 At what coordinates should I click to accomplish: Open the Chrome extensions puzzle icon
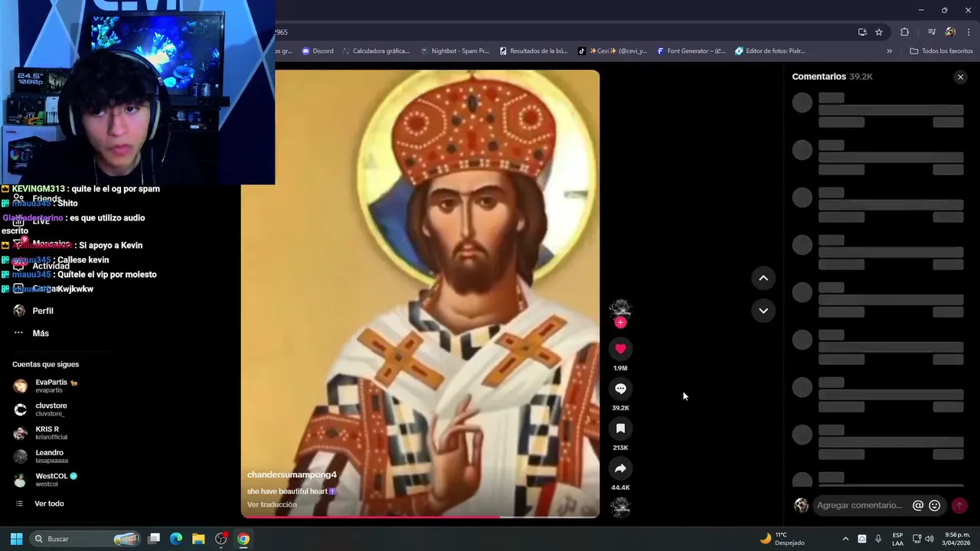coord(904,32)
